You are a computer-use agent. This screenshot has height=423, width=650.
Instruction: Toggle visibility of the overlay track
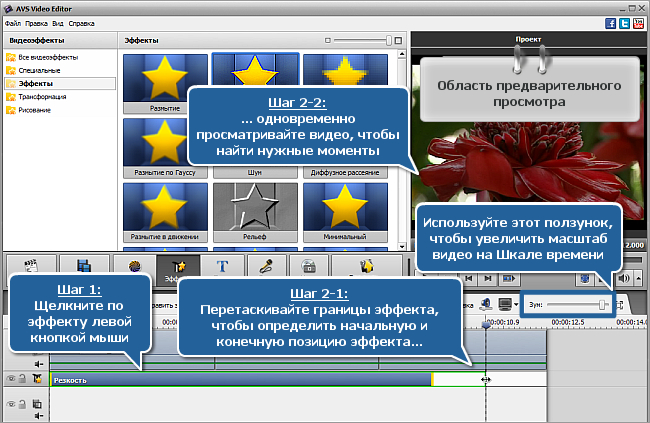[x=11, y=404]
